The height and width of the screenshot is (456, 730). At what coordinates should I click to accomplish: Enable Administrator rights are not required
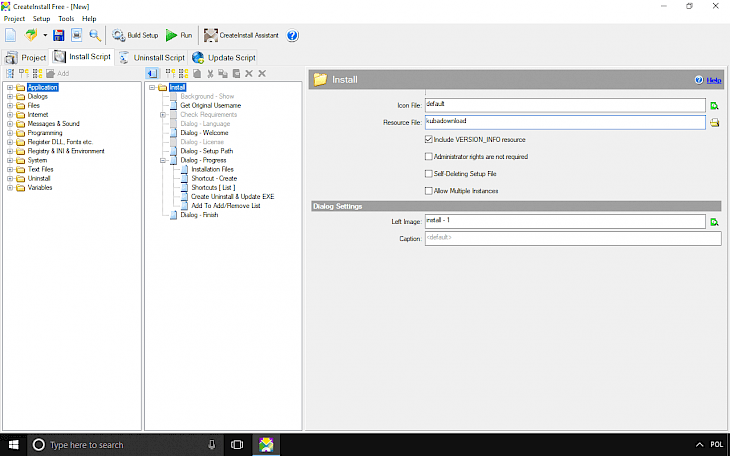(x=428, y=157)
